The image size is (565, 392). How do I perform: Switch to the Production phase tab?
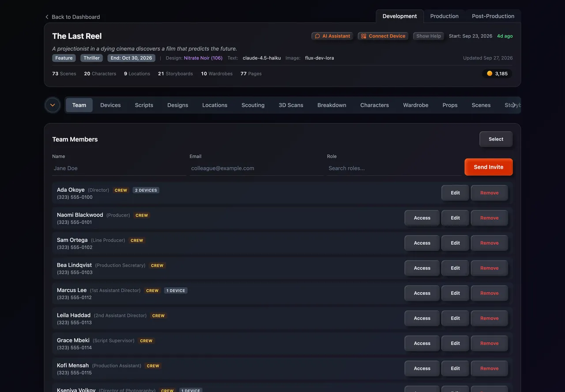point(444,16)
